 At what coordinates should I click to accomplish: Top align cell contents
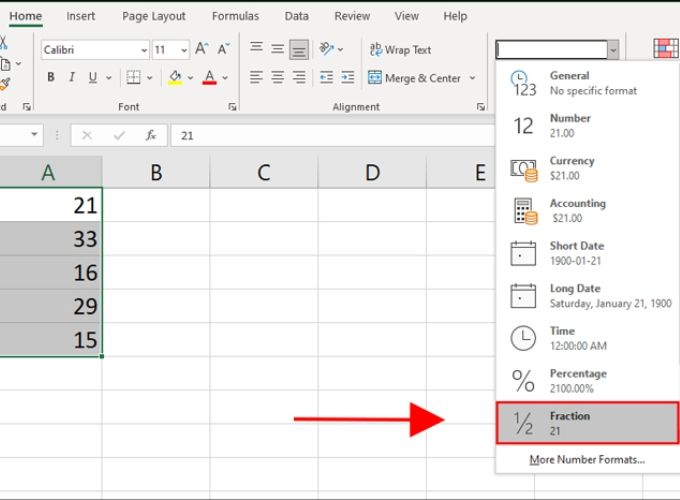[x=256, y=48]
